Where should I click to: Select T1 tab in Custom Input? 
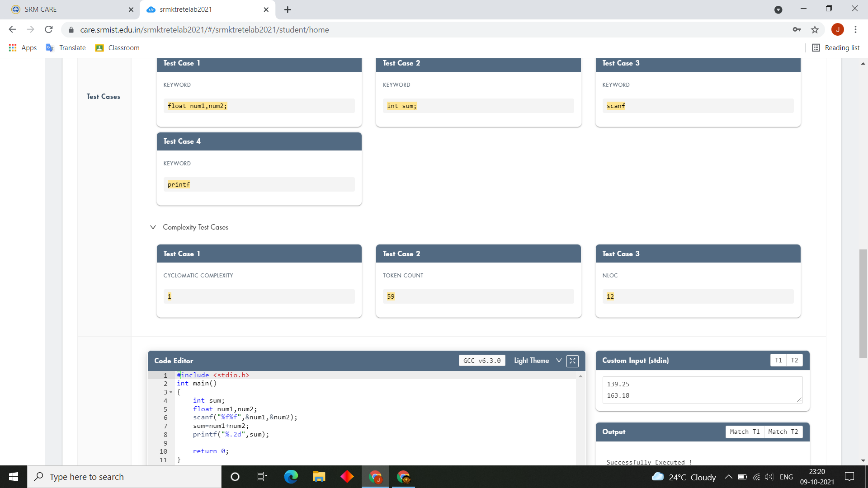tap(778, 360)
